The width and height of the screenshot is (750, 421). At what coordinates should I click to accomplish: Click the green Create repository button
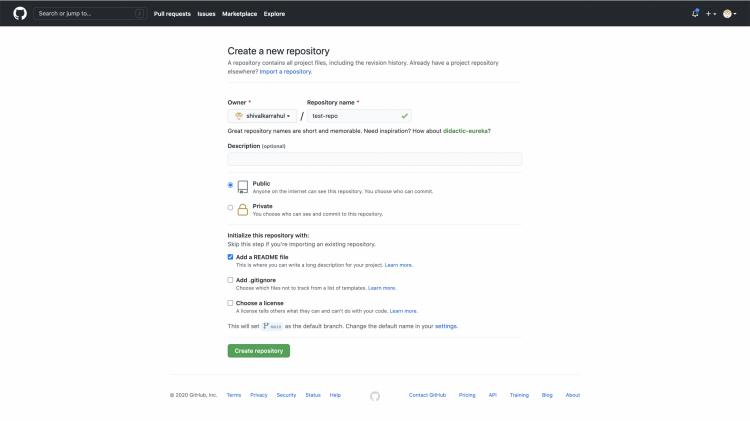(259, 351)
